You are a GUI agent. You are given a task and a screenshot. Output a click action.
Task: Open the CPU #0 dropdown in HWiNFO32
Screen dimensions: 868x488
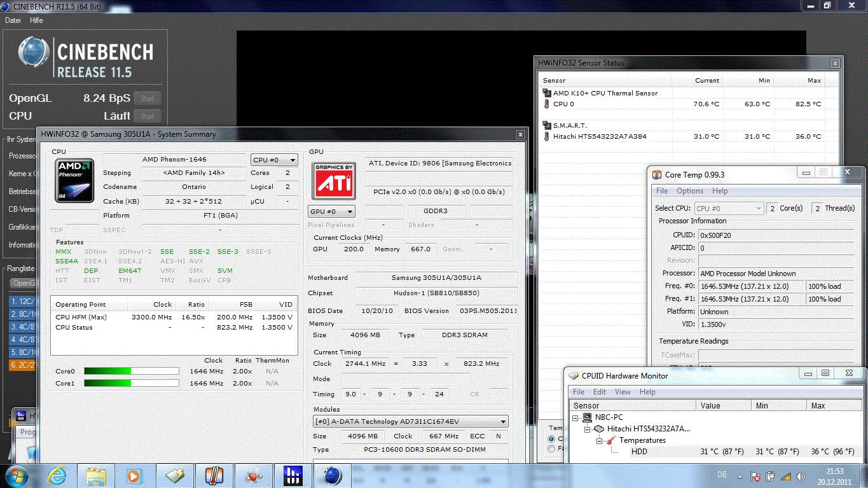[274, 160]
